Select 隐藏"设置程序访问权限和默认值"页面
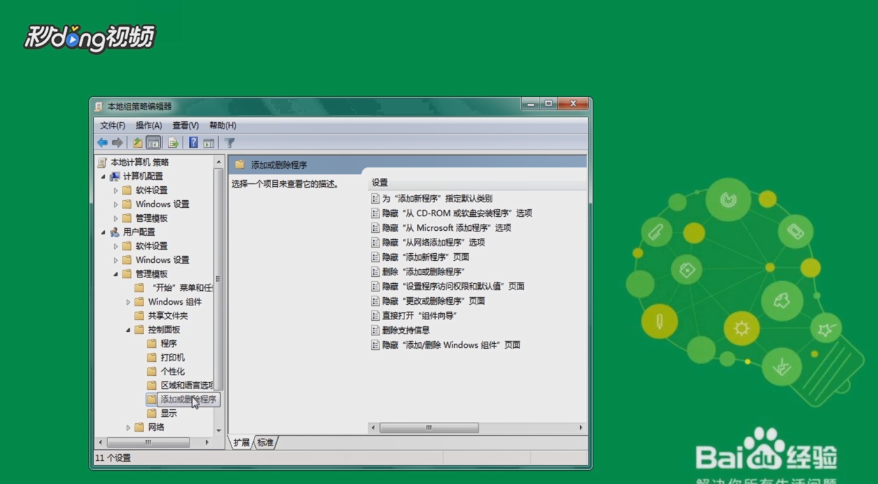This screenshot has height=484, width=878. (x=453, y=286)
